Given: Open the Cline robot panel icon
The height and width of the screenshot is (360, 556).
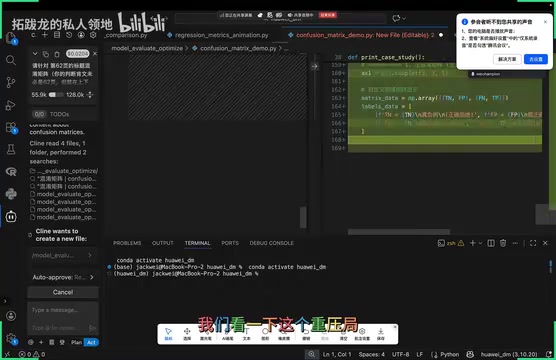Looking at the screenshot, I should (x=11, y=216).
